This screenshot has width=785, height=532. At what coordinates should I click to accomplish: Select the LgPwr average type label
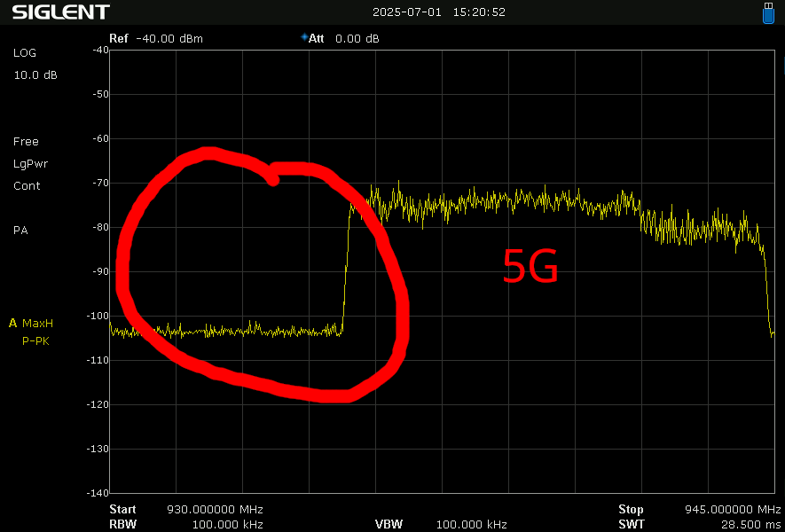[30, 164]
